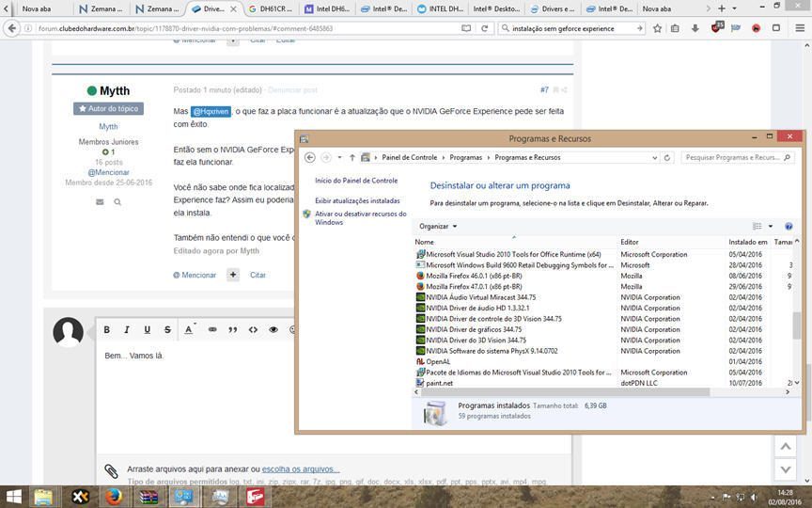Viewport: 812px width, 508px height.
Task: Open the text color picker in the editor
Action: coord(190,329)
